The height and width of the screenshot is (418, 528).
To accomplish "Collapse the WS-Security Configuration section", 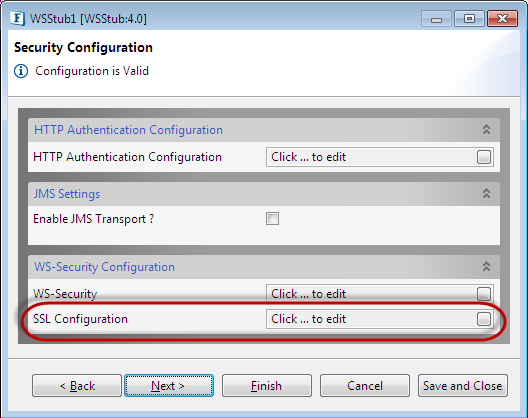I will click(486, 267).
